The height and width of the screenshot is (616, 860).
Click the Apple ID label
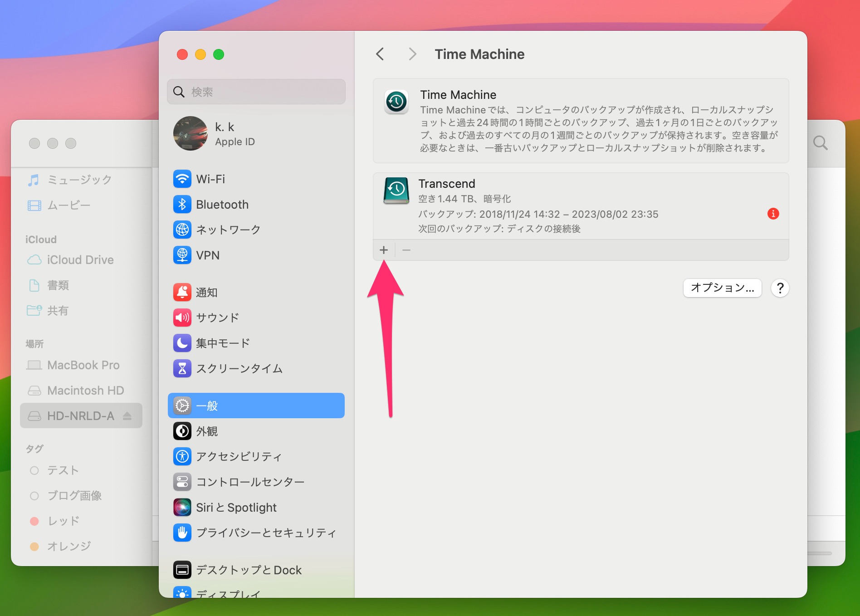(235, 142)
